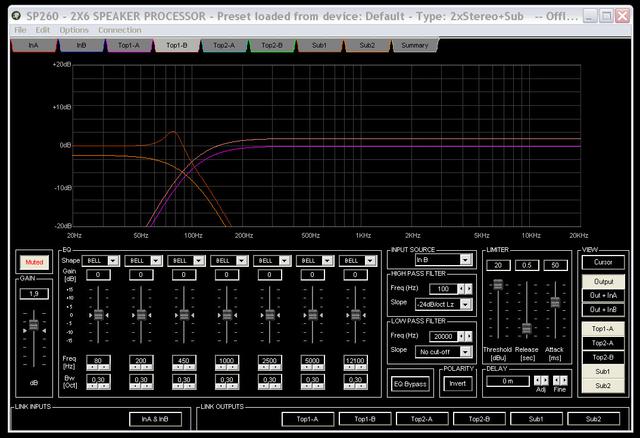The image size is (640, 438).
Task: Click the Delay value field
Action: [x=508, y=381]
